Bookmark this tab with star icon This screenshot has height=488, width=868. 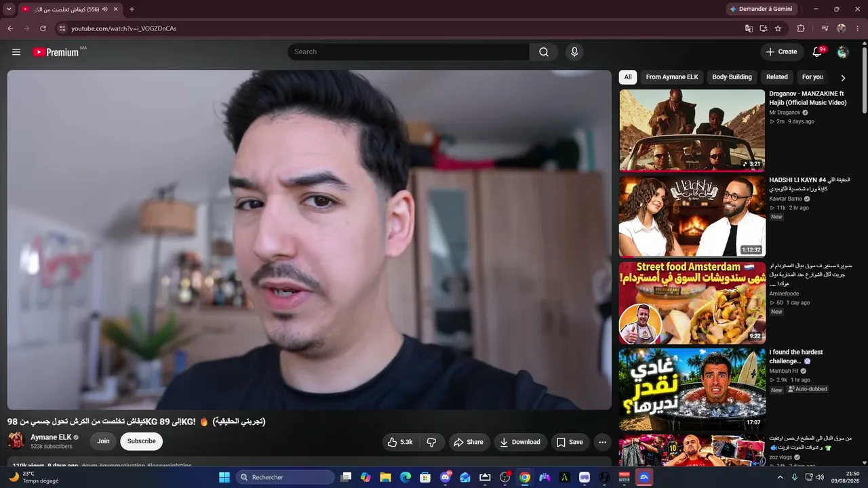coord(778,28)
